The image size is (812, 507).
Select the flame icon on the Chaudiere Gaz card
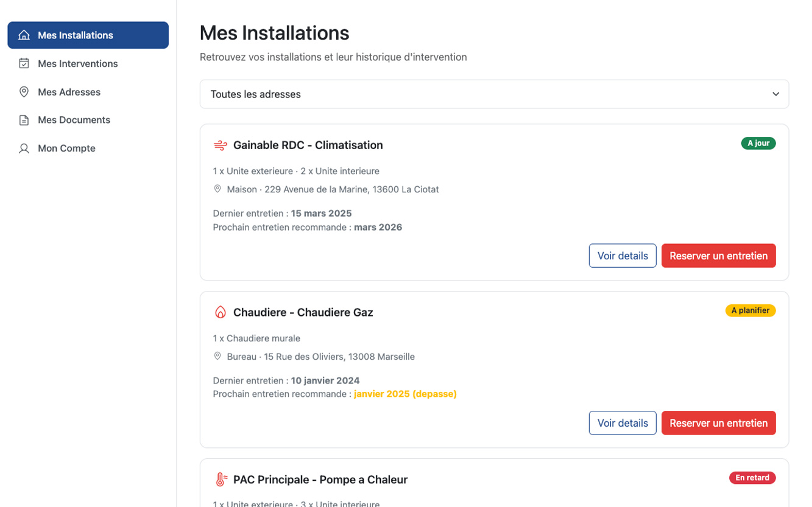220,312
